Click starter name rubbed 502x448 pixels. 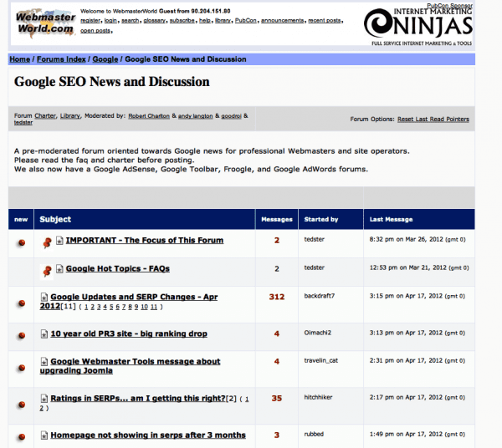coord(314,434)
